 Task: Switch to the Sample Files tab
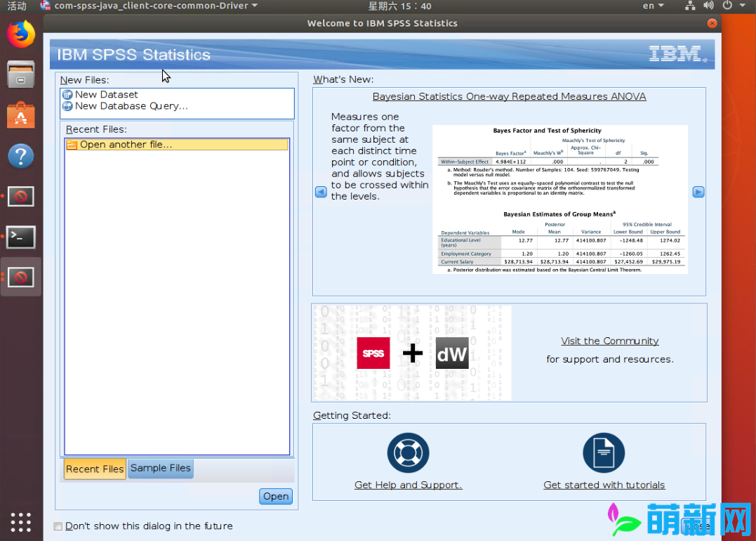(161, 468)
